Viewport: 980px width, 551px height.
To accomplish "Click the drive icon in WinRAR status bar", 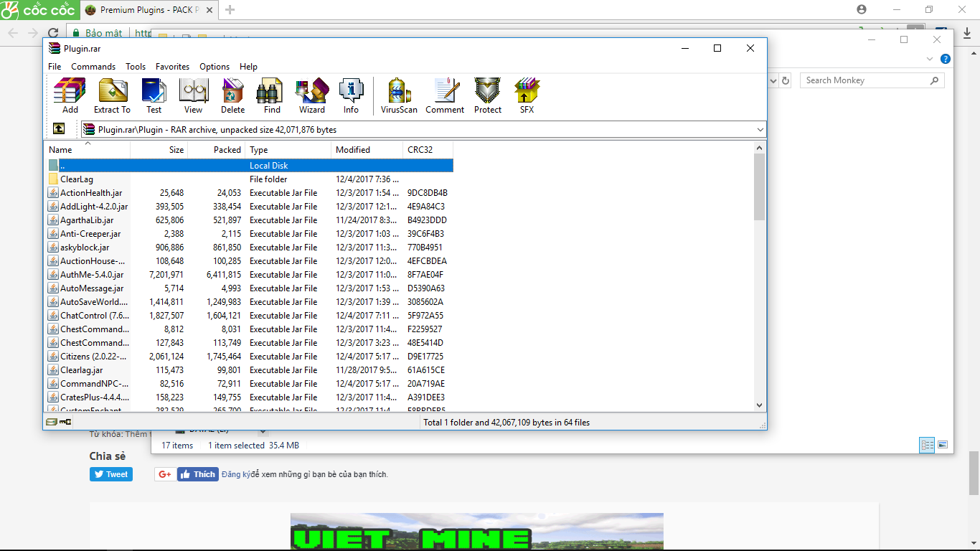I will click(x=52, y=422).
